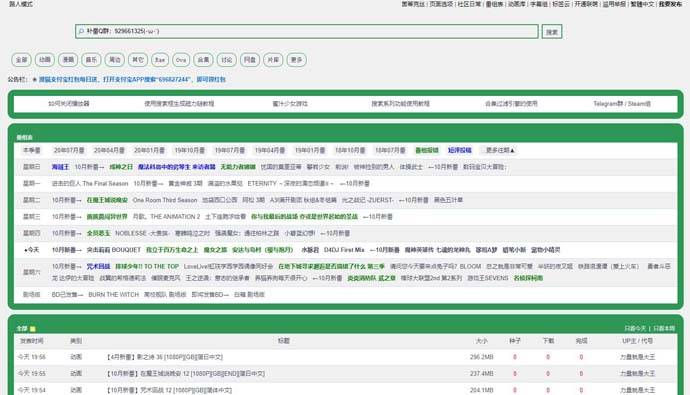The height and width of the screenshot is (395, 690).
Task: Filter list with 只看本周
Action: [x=664, y=329]
